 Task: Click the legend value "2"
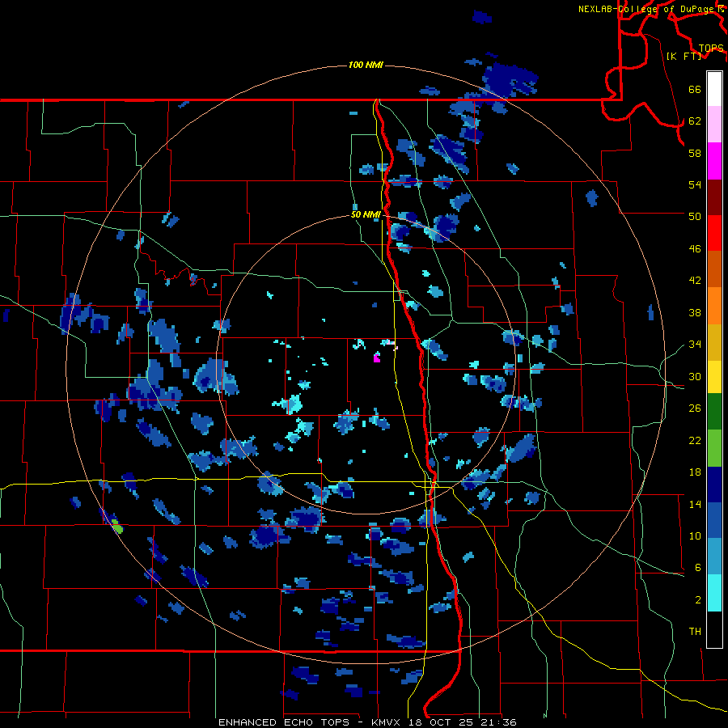point(697,600)
